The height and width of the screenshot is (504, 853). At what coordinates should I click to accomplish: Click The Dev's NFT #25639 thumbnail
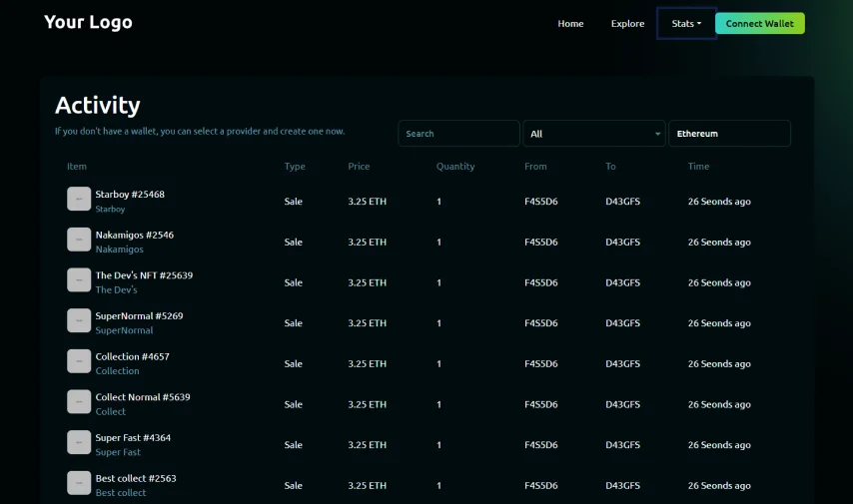(x=79, y=280)
